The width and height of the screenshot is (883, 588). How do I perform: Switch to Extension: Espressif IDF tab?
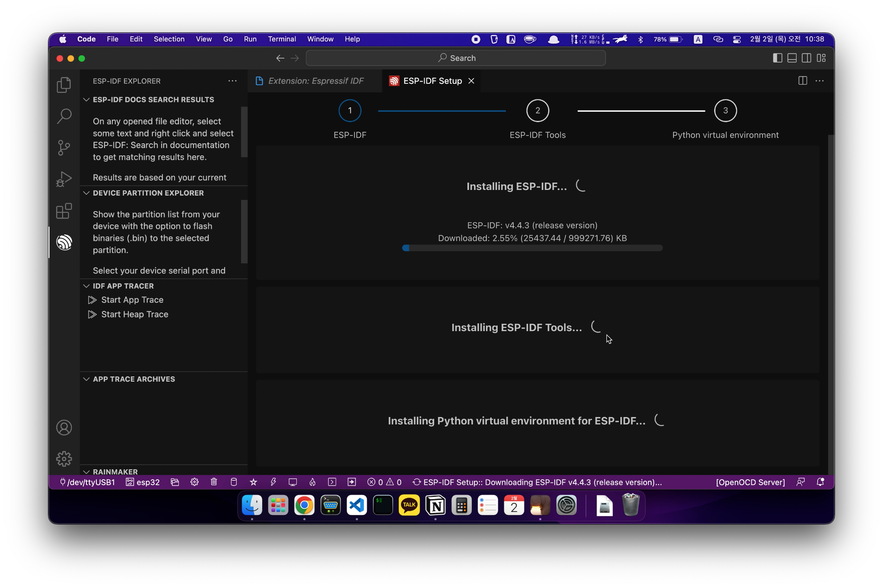click(315, 81)
